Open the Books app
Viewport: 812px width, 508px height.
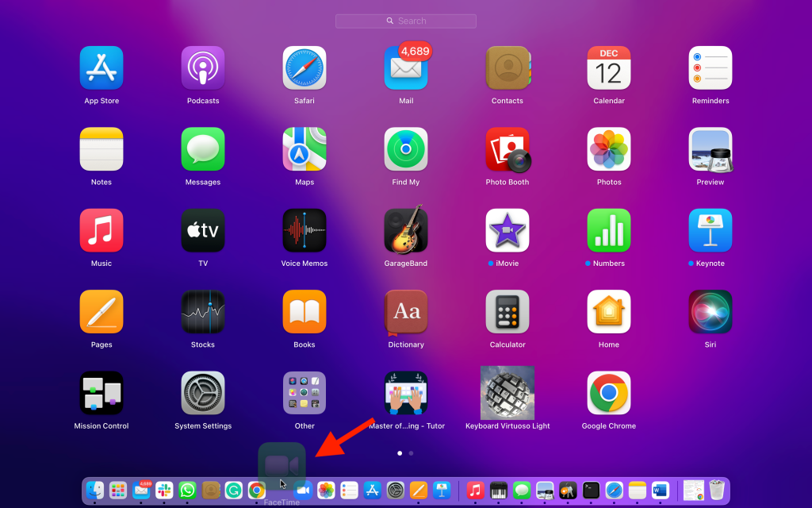(304, 311)
